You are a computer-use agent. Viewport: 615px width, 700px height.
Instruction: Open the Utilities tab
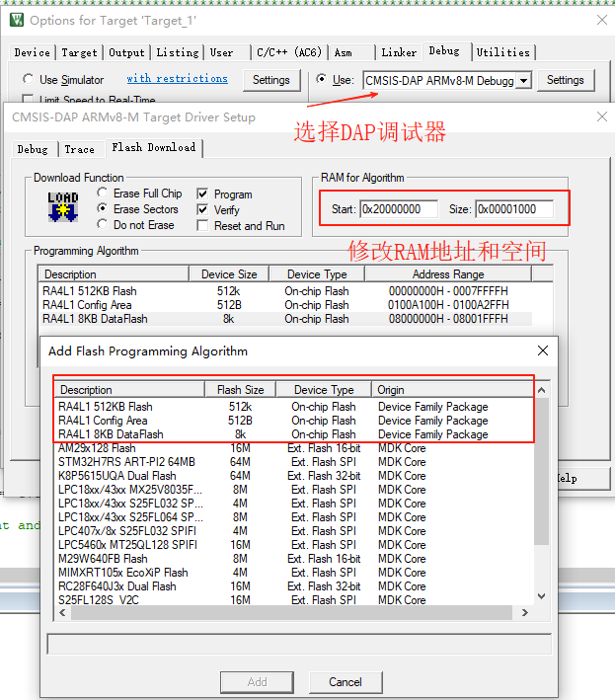coord(503,52)
